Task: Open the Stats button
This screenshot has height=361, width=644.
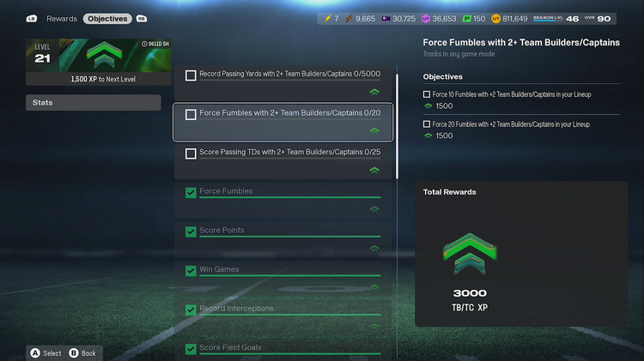Action: coord(94,103)
